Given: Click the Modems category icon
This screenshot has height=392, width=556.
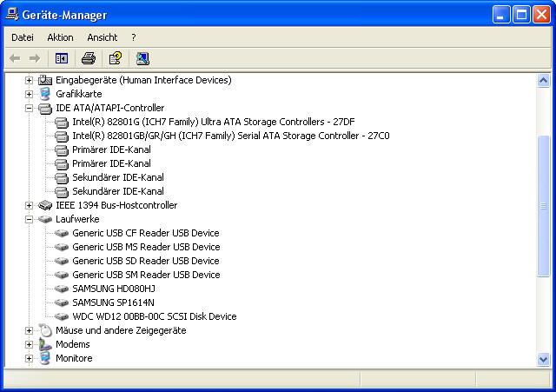Looking at the screenshot, I should point(45,344).
